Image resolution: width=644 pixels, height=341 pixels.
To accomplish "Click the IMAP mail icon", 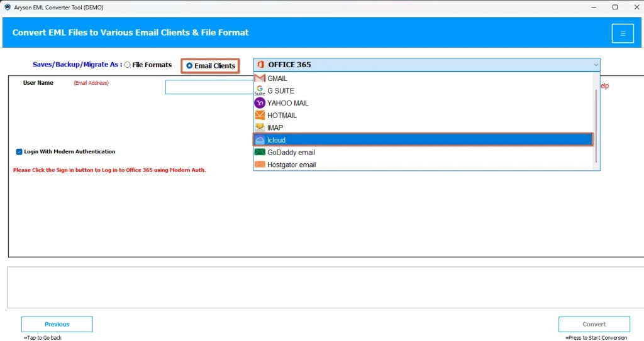I will pyautogui.click(x=260, y=127).
